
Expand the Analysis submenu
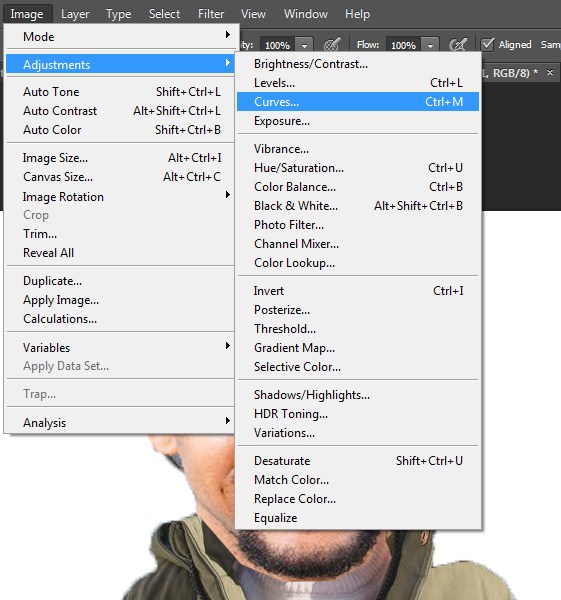(x=120, y=423)
